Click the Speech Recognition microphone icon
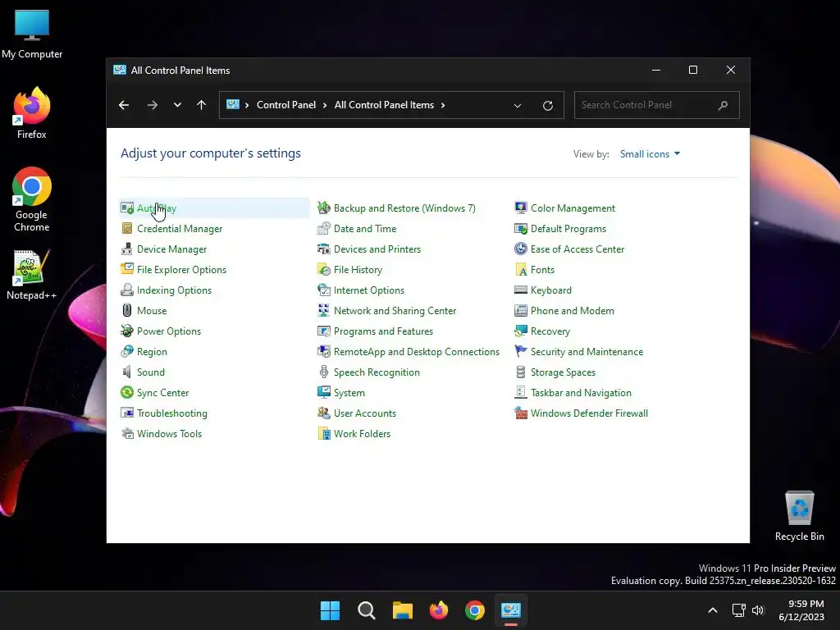 click(324, 372)
